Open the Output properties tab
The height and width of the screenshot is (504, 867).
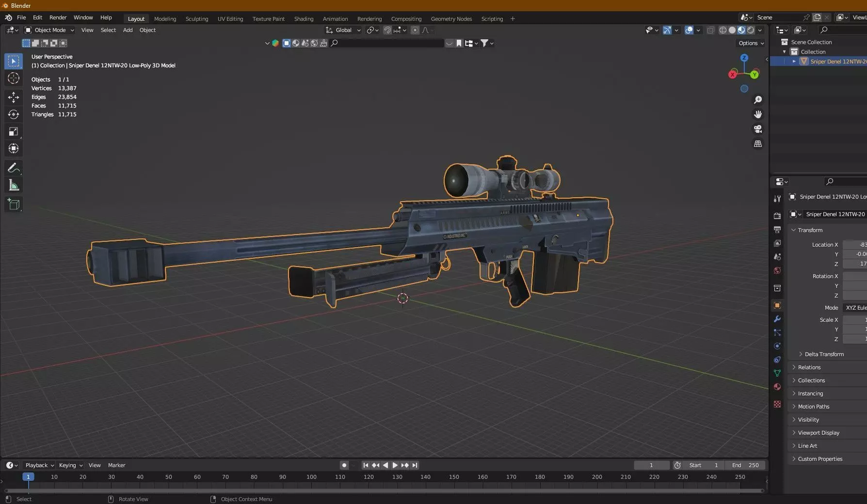(x=777, y=229)
